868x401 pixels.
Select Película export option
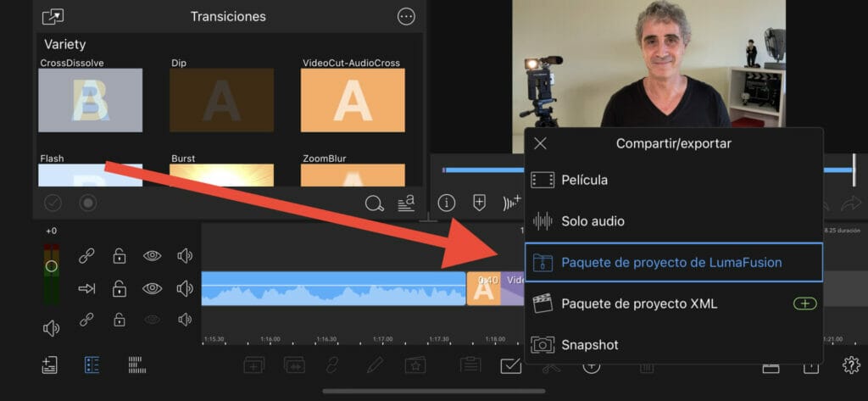(x=585, y=180)
